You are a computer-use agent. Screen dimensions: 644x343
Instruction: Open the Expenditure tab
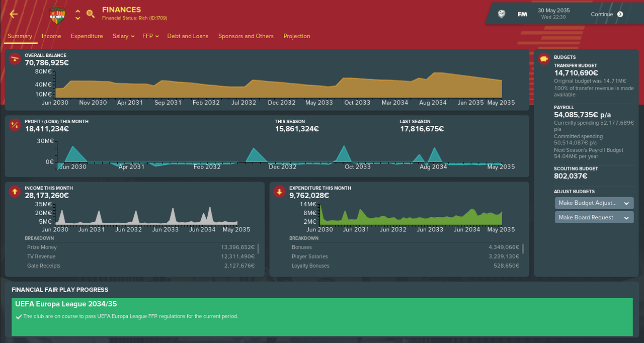point(87,36)
